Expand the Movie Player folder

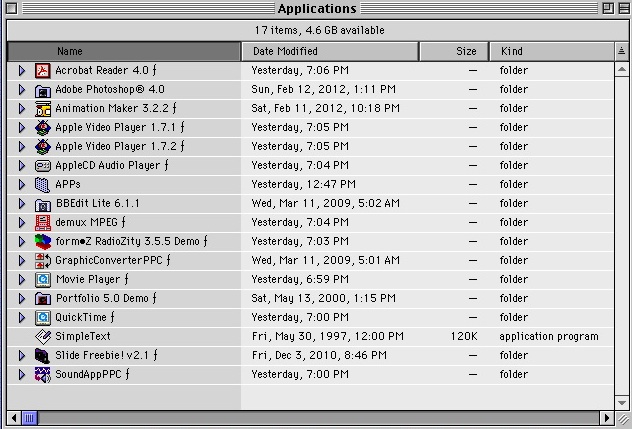coord(22,279)
